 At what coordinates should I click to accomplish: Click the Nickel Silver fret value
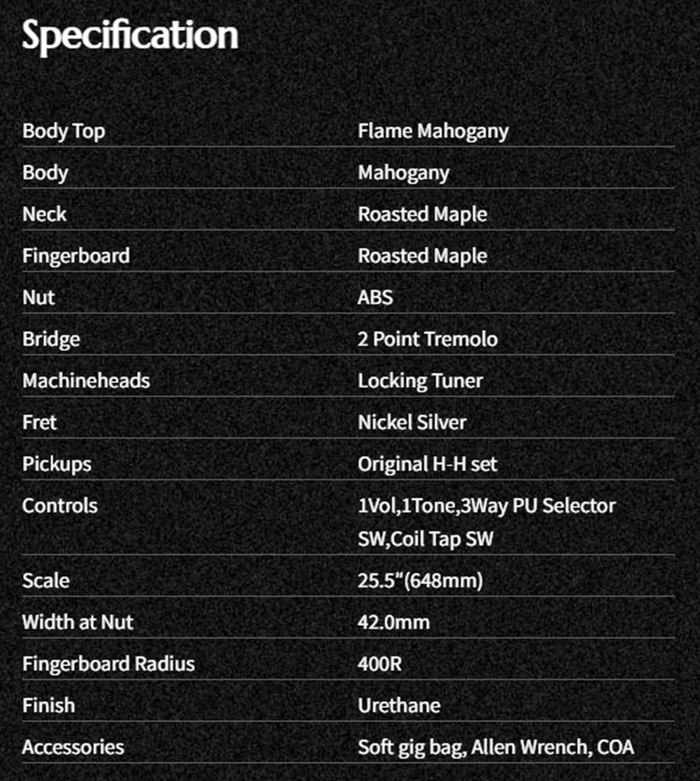412,422
